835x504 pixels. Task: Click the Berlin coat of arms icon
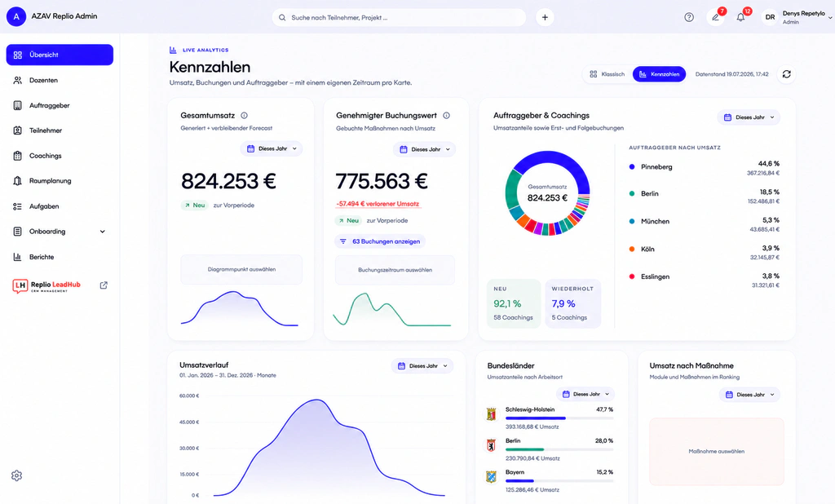[491, 444]
